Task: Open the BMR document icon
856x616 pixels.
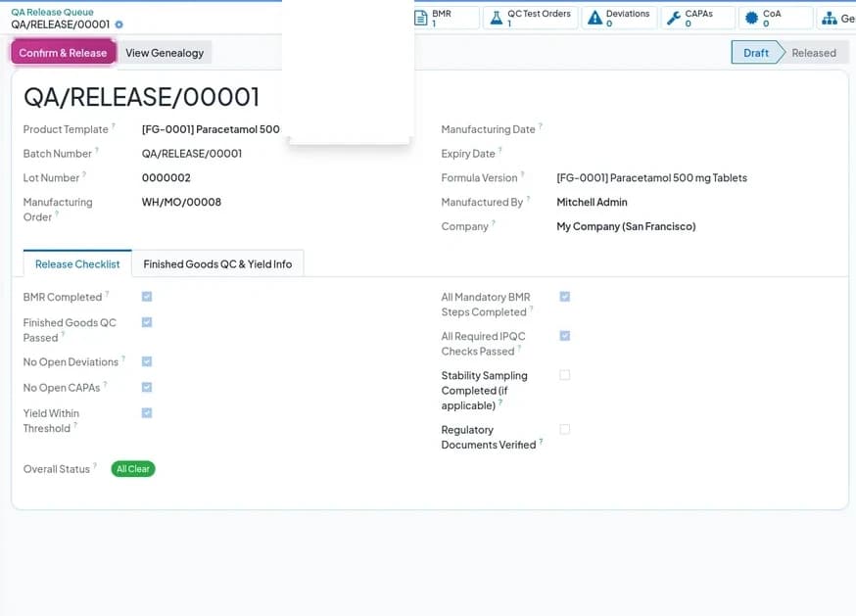Action: 421,18
